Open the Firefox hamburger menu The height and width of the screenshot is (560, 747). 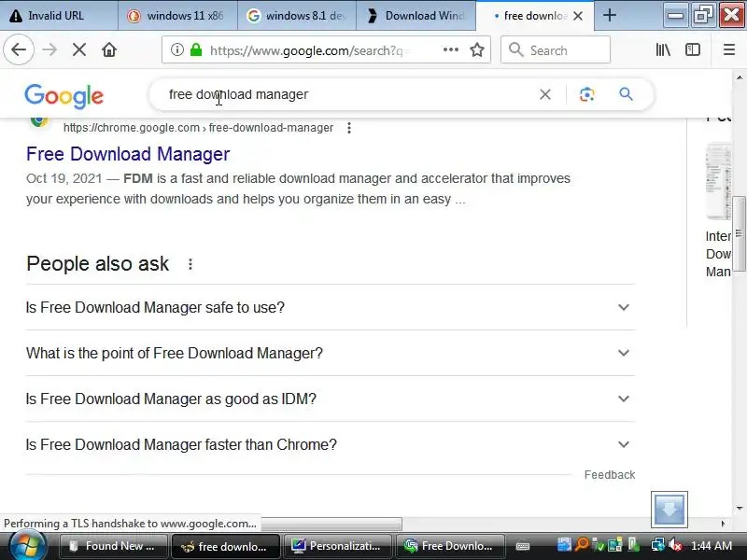729,49
